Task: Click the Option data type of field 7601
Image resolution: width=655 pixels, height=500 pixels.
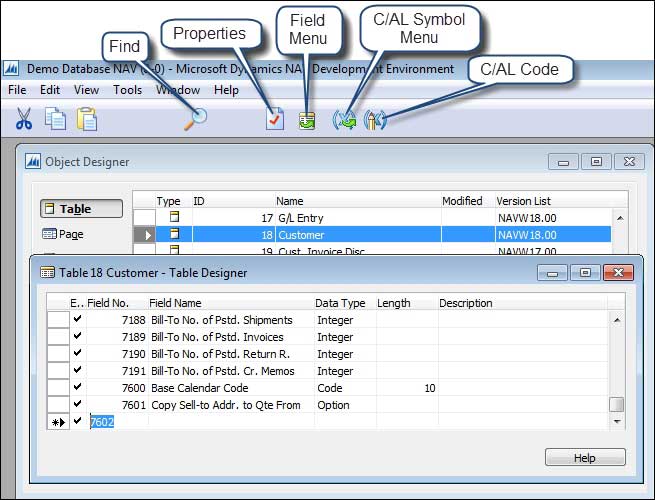Action: tap(333, 405)
